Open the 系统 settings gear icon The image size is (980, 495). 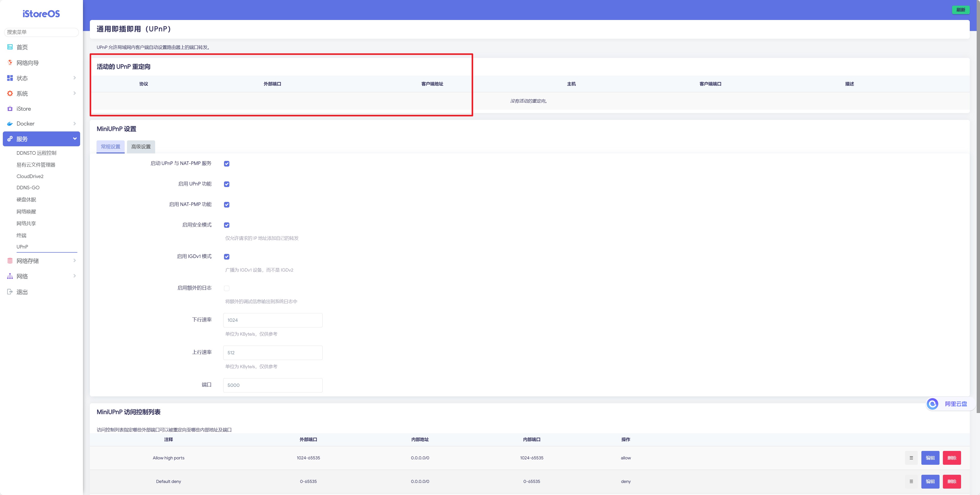pos(10,93)
